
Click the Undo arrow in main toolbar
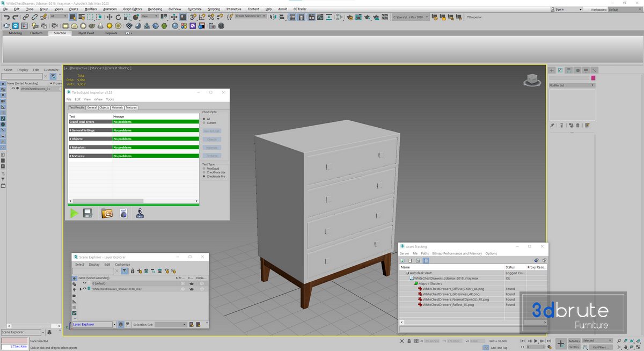pyautogui.click(x=6, y=17)
